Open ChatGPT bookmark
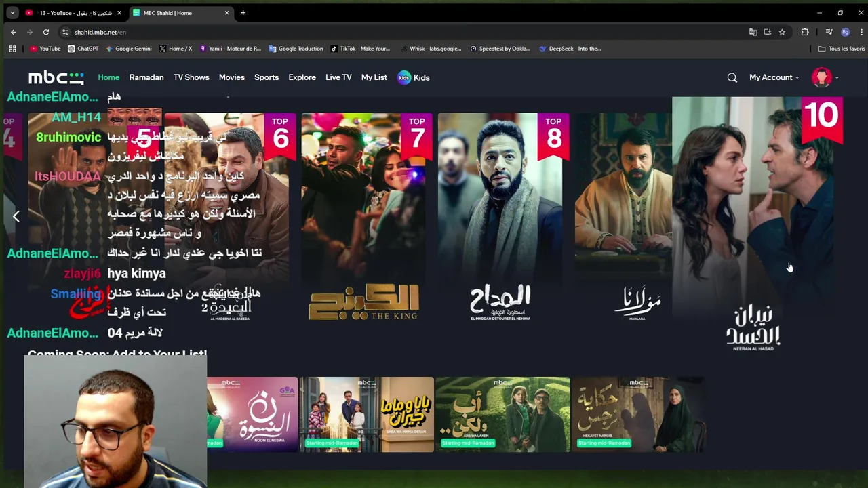 [83, 49]
